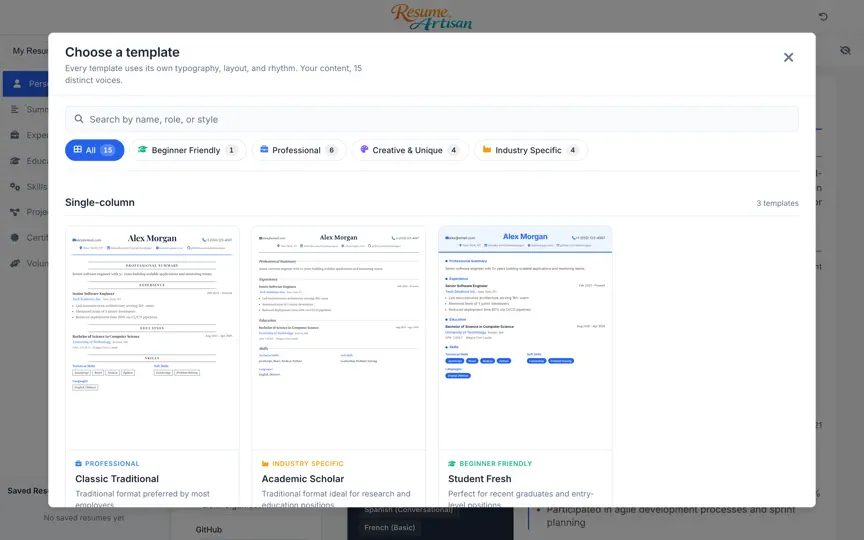The height and width of the screenshot is (540, 864).
Task: Click the GitHub field label behind the dialog
Action: tap(208, 530)
